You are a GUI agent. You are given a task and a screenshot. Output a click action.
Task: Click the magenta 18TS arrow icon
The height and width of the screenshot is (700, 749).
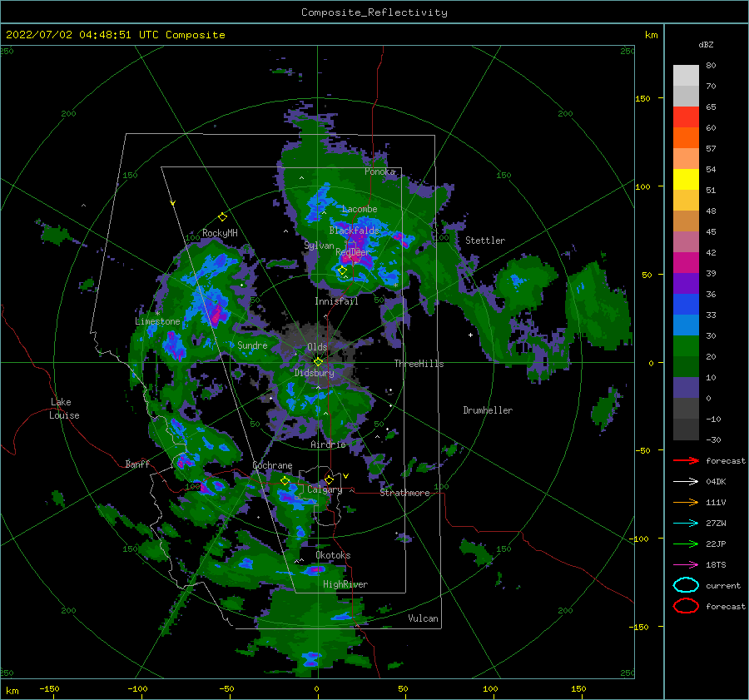point(686,565)
